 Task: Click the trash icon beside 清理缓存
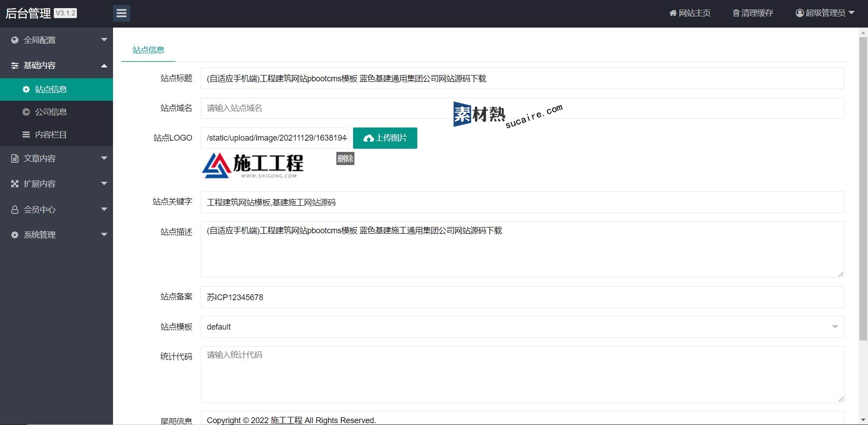(736, 13)
